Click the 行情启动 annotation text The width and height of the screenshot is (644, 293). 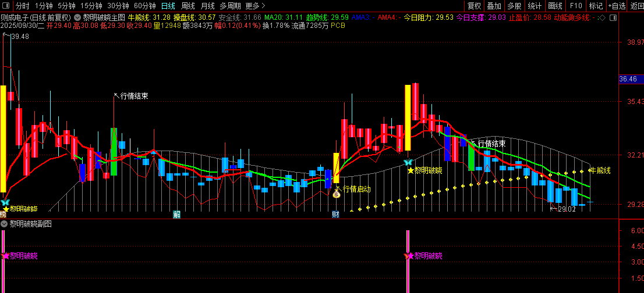pyautogui.click(x=356, y=190)
